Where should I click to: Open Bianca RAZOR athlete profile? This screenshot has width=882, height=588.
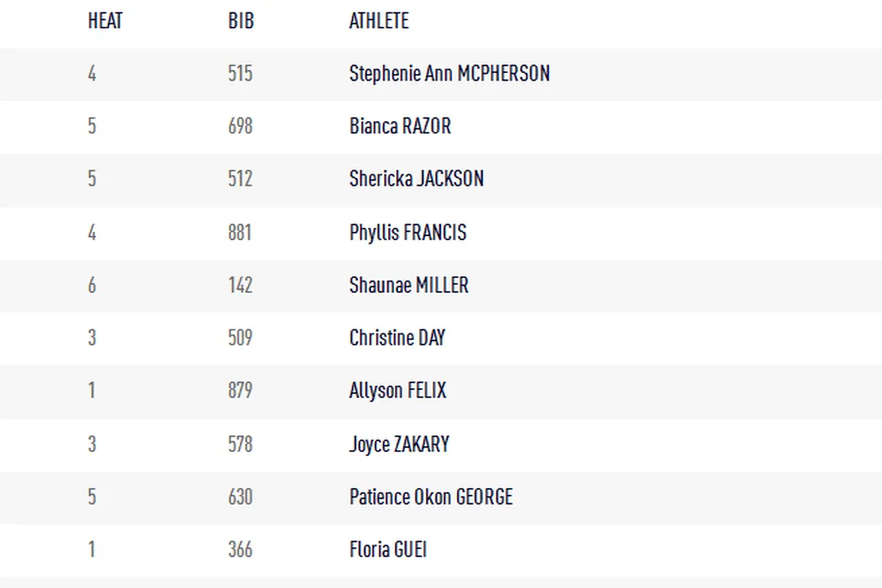[400, 127]
